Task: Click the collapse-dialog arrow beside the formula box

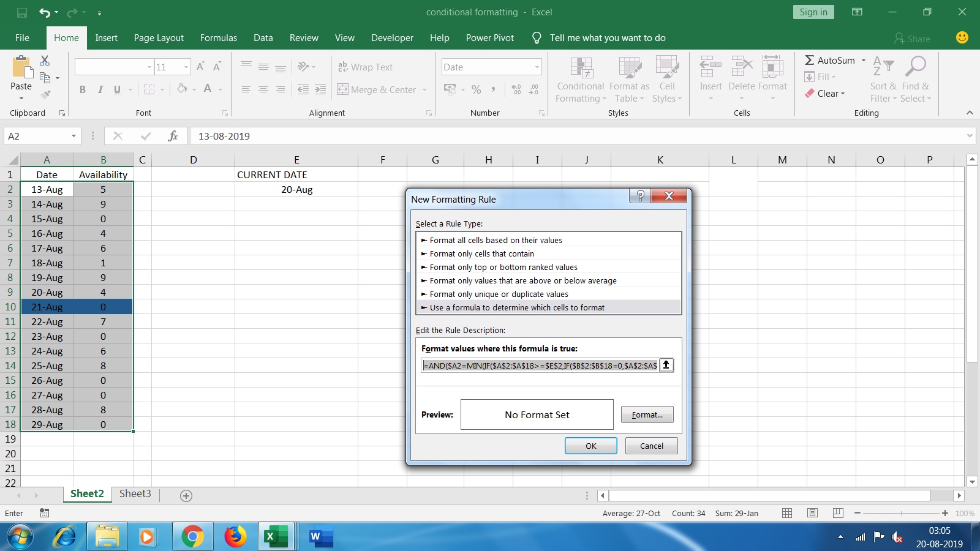Action: coord(665,365)
